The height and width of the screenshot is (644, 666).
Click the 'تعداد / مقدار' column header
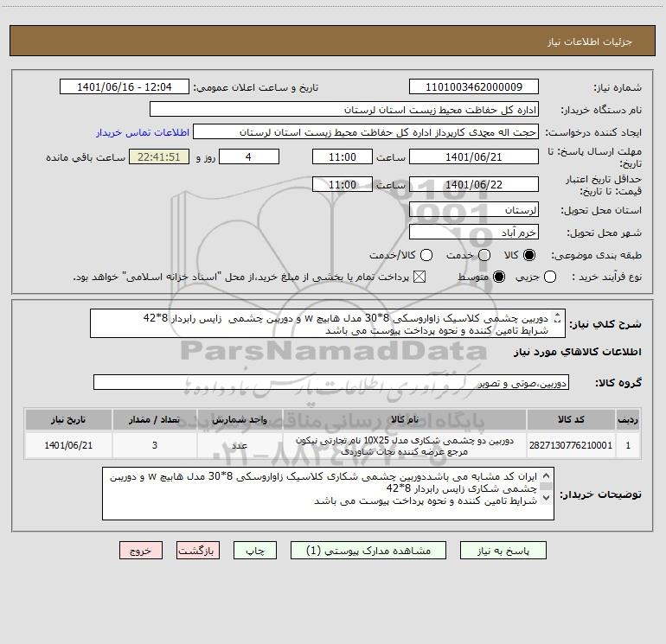(x=155, y=419)
